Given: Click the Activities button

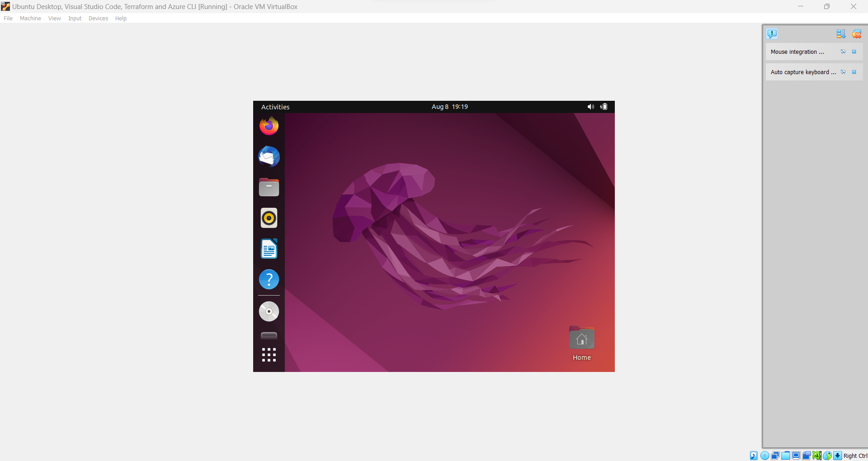Looking at the screenshot, I should point(275,107).
